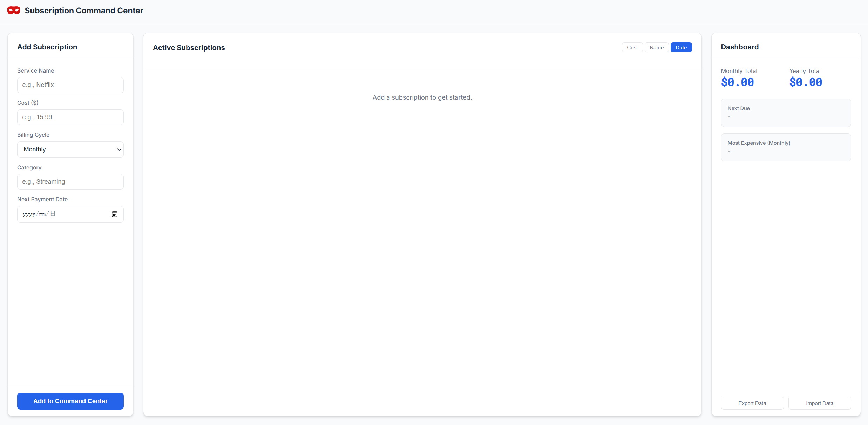Image resolution: width=868 pixels, height=425 pixels.
Task: Click the Most Expensive (Monthly) card
Action: pos(786,147)
